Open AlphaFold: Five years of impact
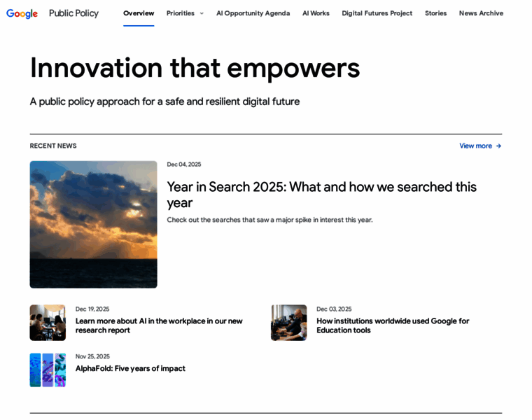Screen dimensions: 532x420 130,368
